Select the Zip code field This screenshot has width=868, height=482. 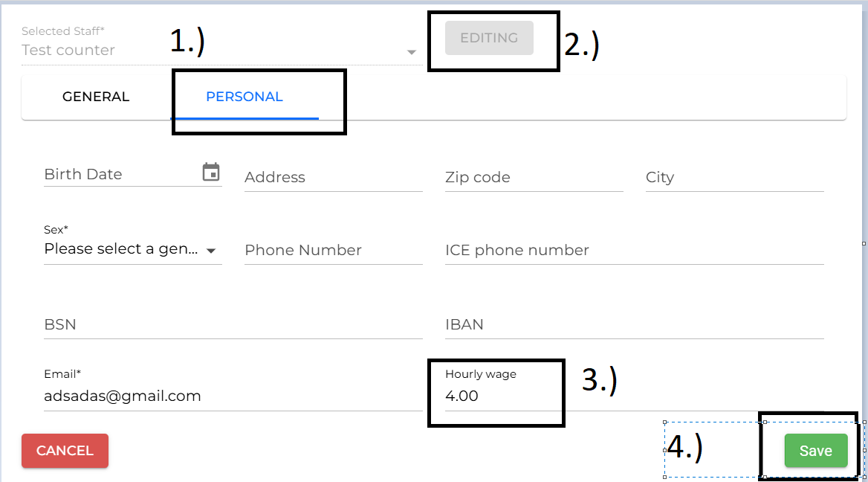[534, 178]
